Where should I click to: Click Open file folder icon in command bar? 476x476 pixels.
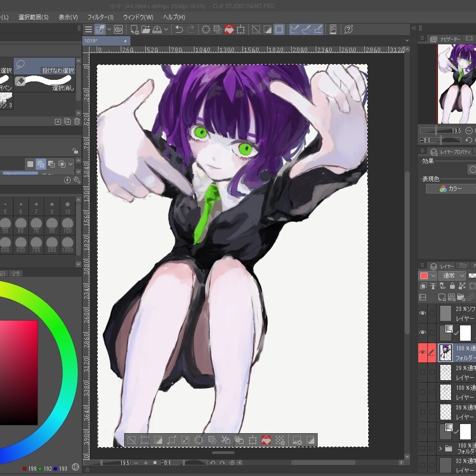coord(146,29)
